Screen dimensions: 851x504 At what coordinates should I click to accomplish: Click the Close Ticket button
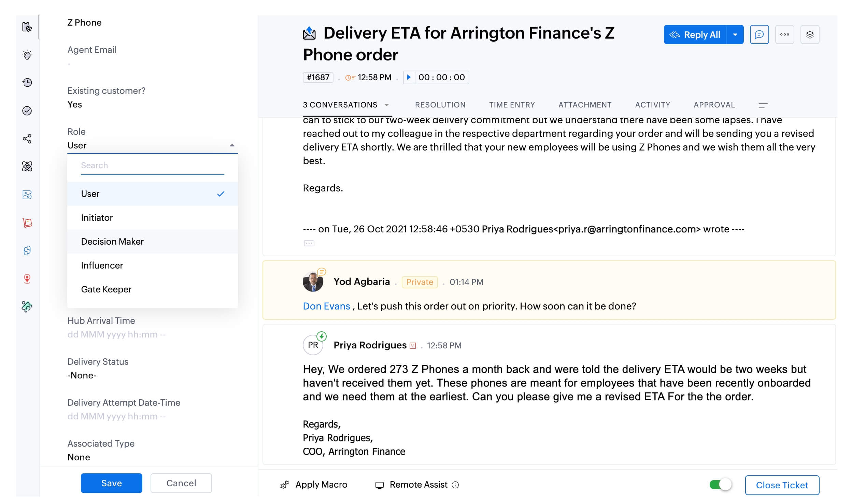(x=782, y=485)
